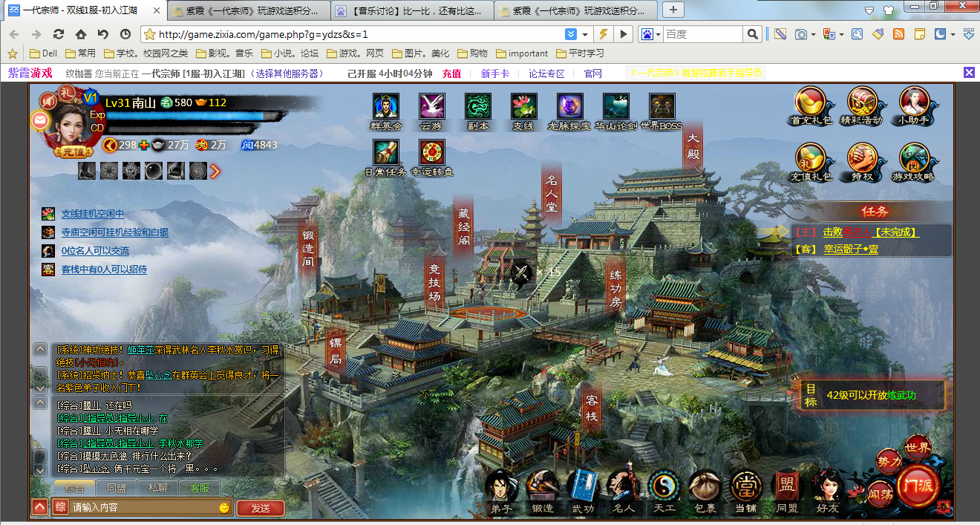980x525 pixels.
Task: Click the browser home button
Action: click(81, 34)
